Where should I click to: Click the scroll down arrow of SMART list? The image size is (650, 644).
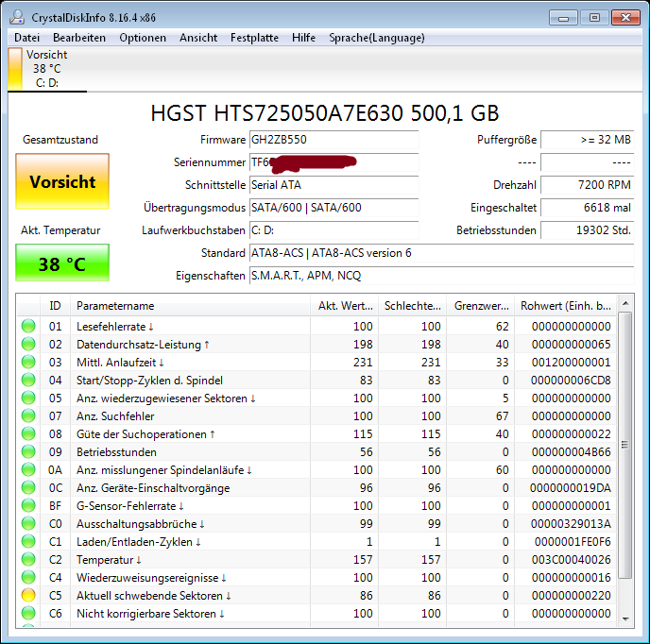[625, 619]
